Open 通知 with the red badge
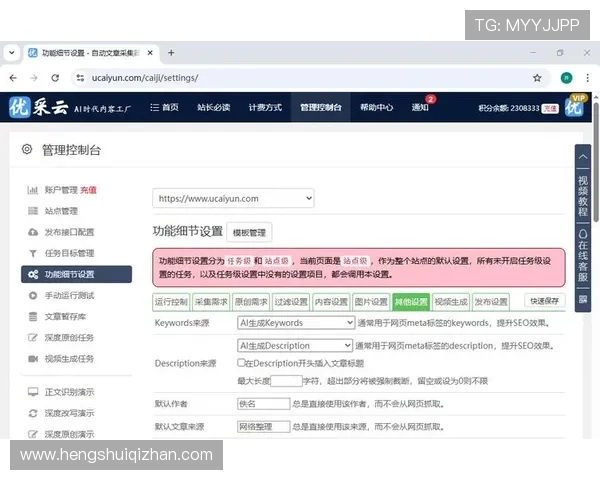600x480 pixels. click(x=420, y=107)
